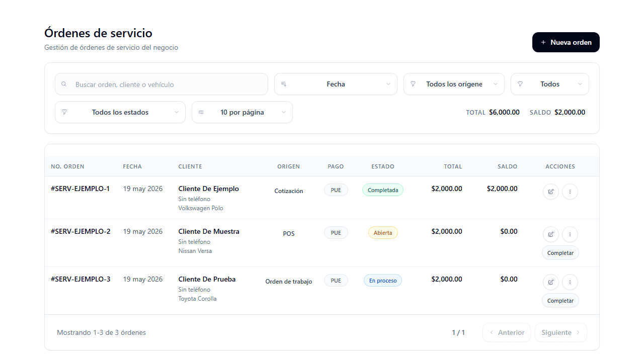Open more options for SERV-EJEMPLO-1
644x358 pixels.
pyautogui.click(x=570, y=192)
